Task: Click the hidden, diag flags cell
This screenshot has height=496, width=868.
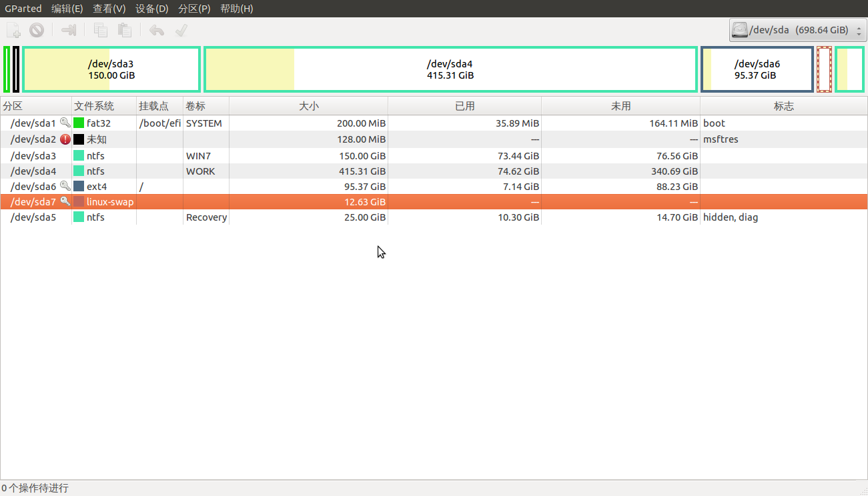Action: click(x=731, y=217)
